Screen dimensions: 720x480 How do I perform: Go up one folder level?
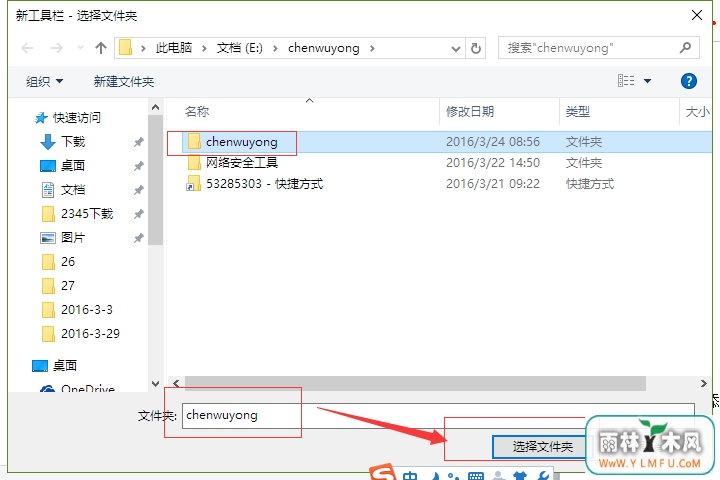(101, 48)
